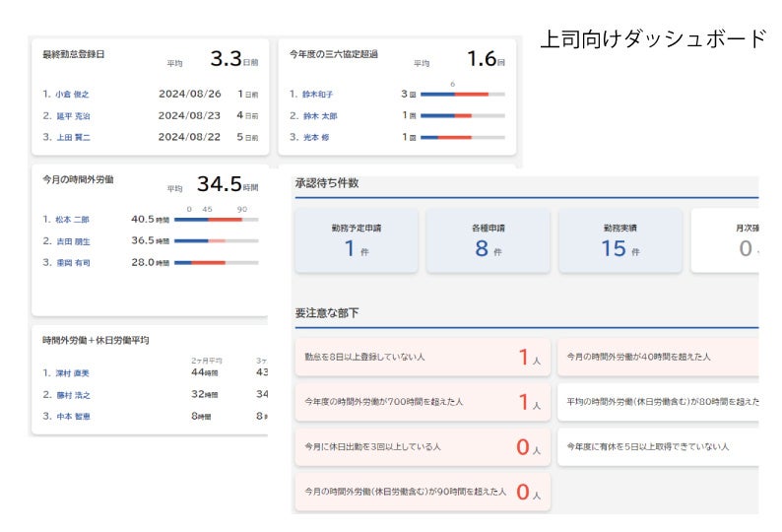Open employee link 藤村 浩之
782x532 pixels.
pos(73,395)
